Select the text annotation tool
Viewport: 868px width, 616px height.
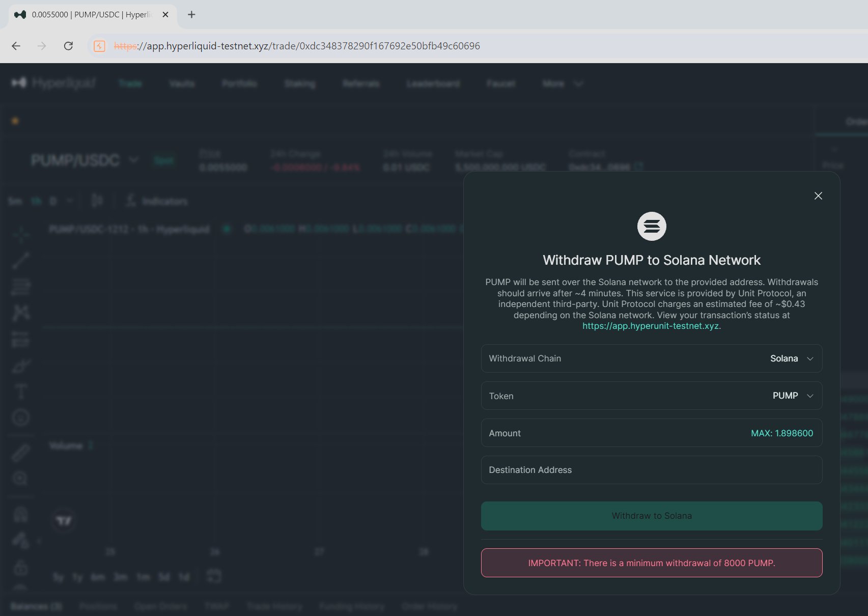[x=21, y=391]
